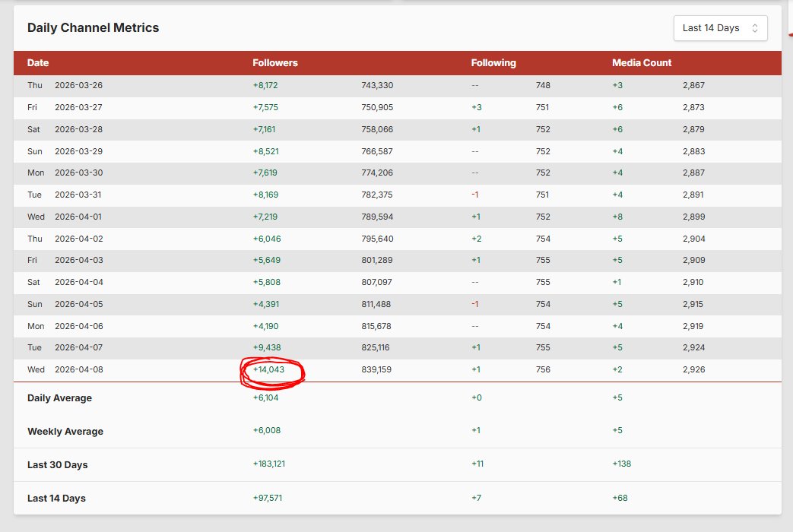Select date 2026-04-06 cell
Image resolution: width=793 pixels, height=532 pixels.
pyautogui.click(x=78, y=326)
